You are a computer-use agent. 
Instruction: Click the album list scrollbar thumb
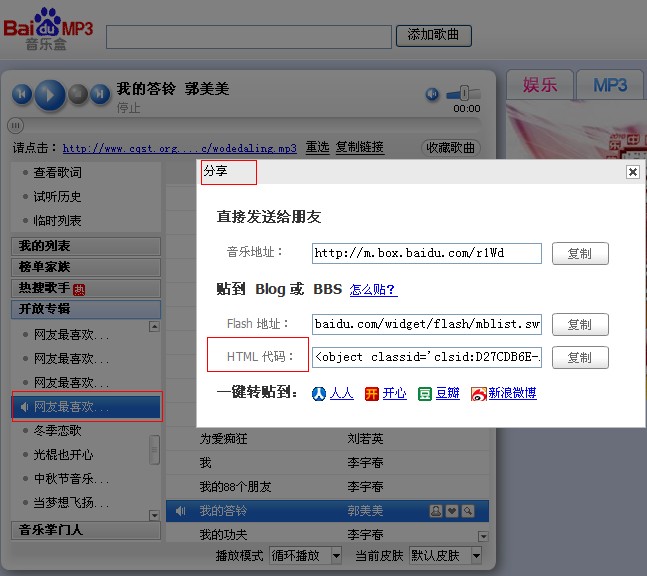(x=154, y=450)
